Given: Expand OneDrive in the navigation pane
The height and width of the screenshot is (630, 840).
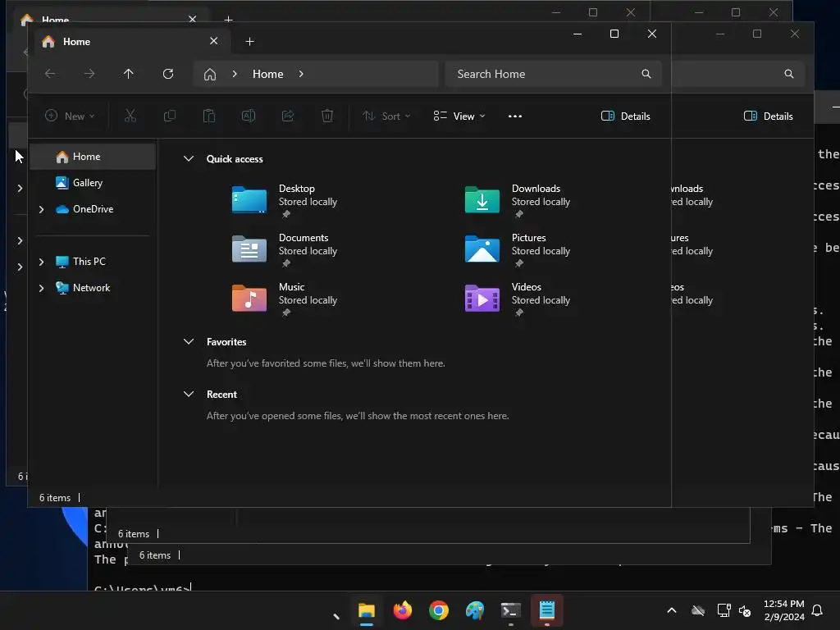Looking at the screenshot, I should tap(41, 209).
